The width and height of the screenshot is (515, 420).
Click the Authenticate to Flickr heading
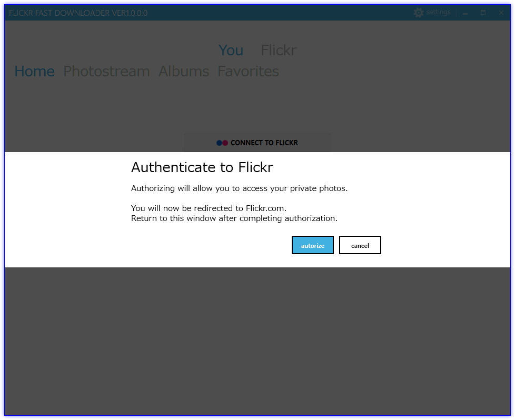tap(202, 167)
